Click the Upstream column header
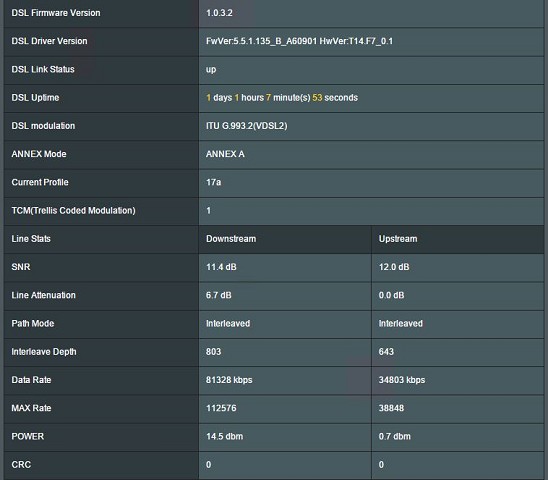This screenshot has width=548, height=480. [x=398, y=239]
